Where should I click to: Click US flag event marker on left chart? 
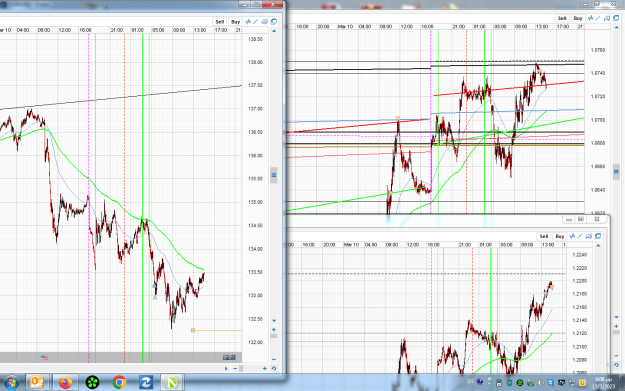click(44, 357)
